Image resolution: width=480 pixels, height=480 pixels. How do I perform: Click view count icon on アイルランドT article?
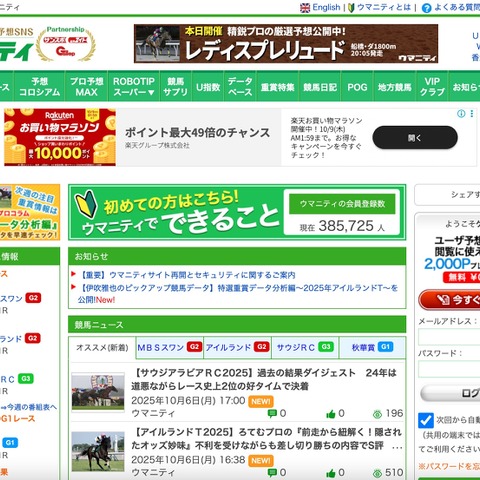[x=377, y=473]
